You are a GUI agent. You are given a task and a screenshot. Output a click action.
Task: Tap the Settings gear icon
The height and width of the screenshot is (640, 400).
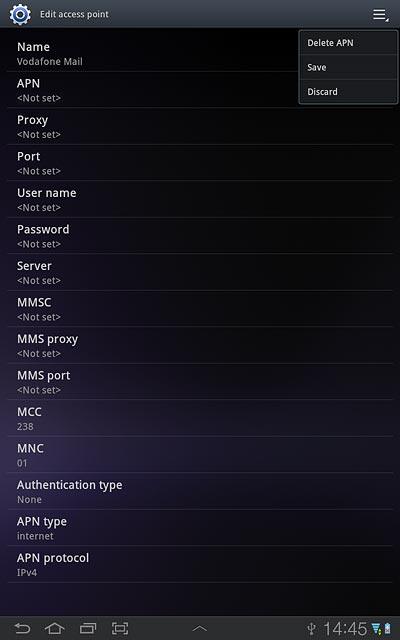(x=20, y=14)
